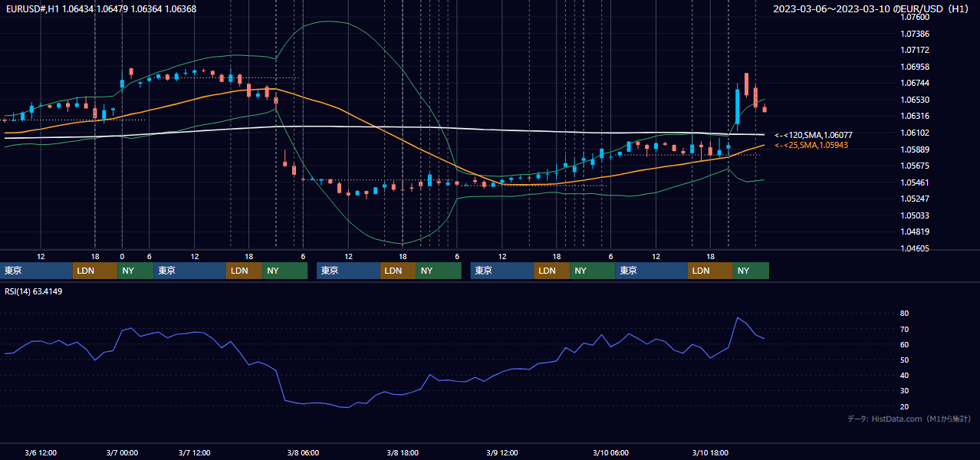Click RSI scale value 80
Viewport: 980px width, 460px height.
pyautogui.click(x=904, y=314)
